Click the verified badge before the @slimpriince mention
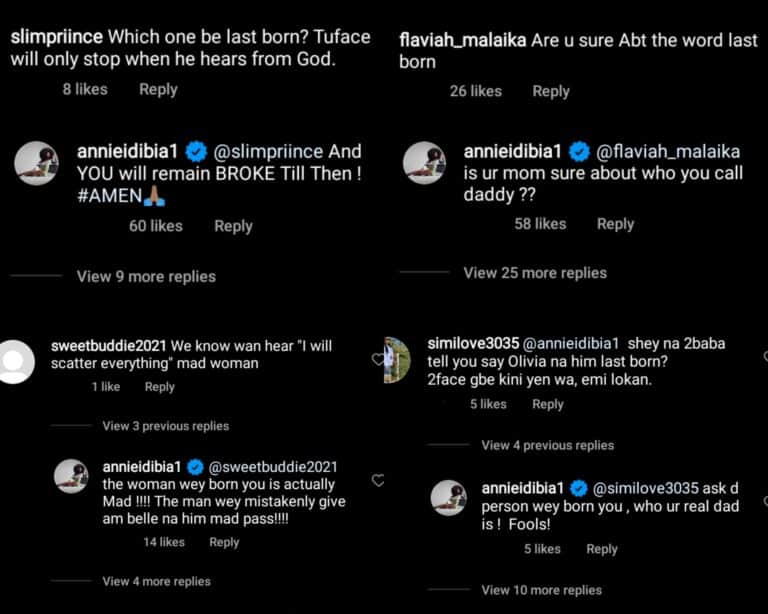This screenshot has width=768, height=614. pos(197,152)
